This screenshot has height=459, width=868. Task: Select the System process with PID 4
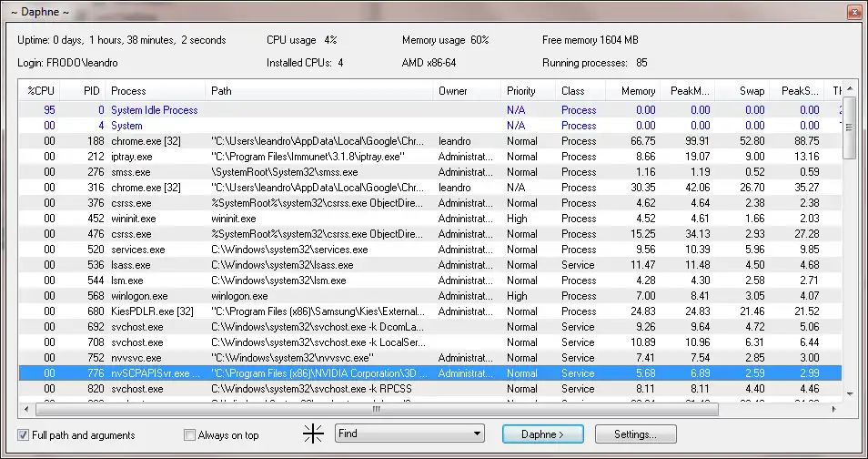click(x=430, y=126)
